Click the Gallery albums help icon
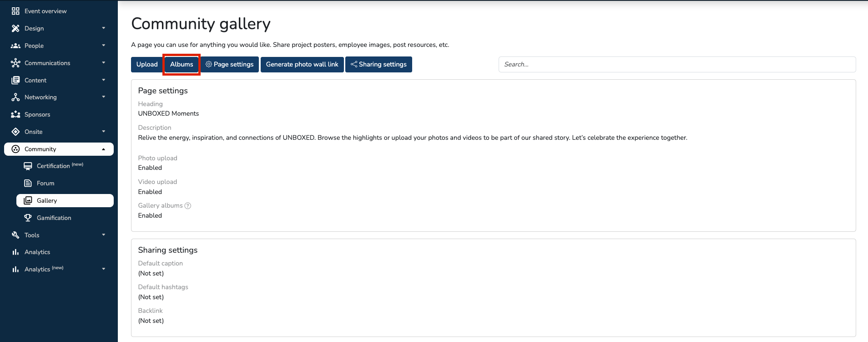 pos(188,206)
